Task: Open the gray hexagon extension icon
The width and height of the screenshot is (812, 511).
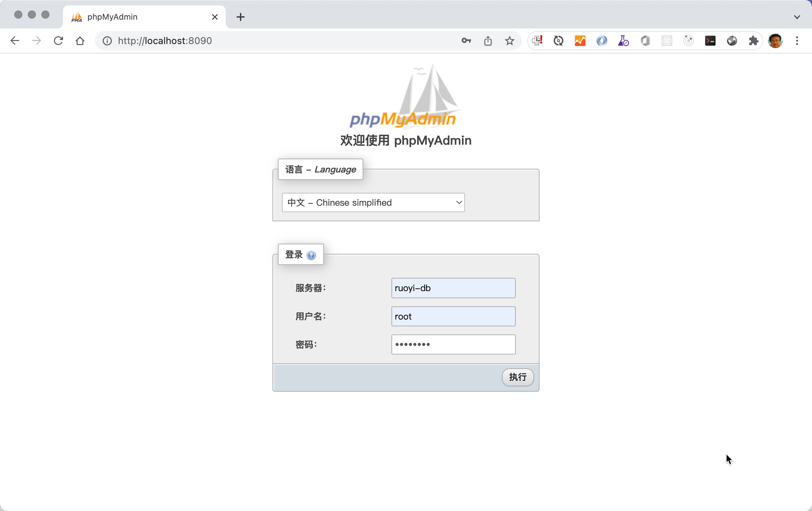Action: pyautogui.click(x=645, y=41)
